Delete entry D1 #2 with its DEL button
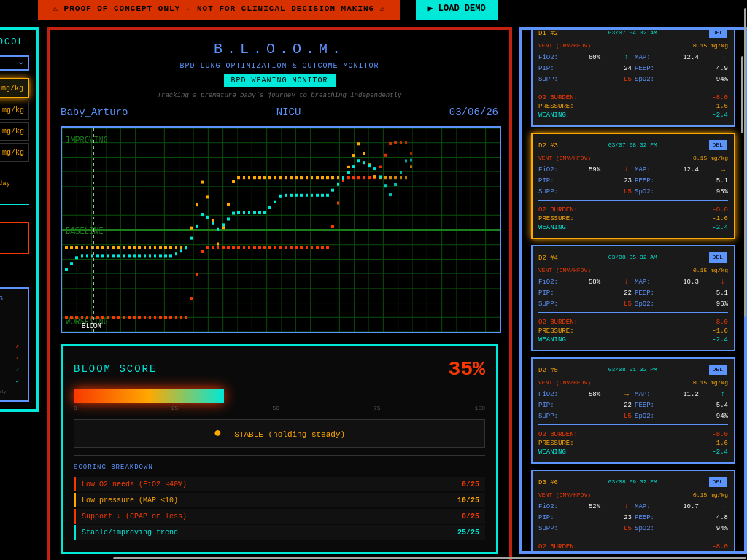 pos(717,32)
